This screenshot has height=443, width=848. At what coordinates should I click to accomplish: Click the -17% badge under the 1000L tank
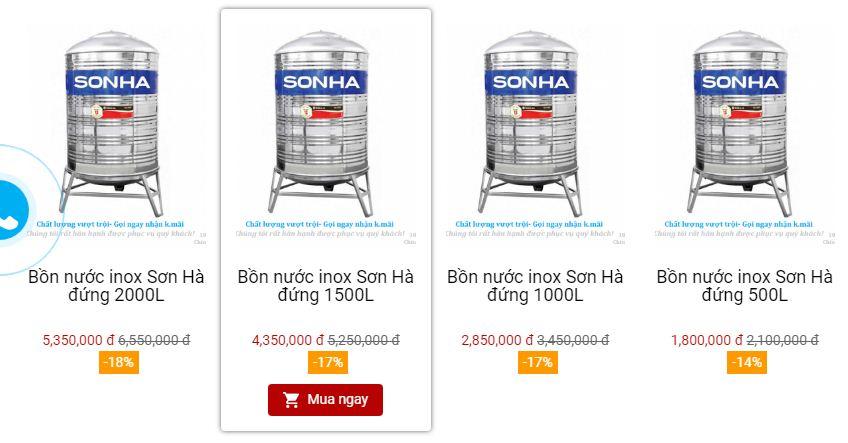click(537, 362)
